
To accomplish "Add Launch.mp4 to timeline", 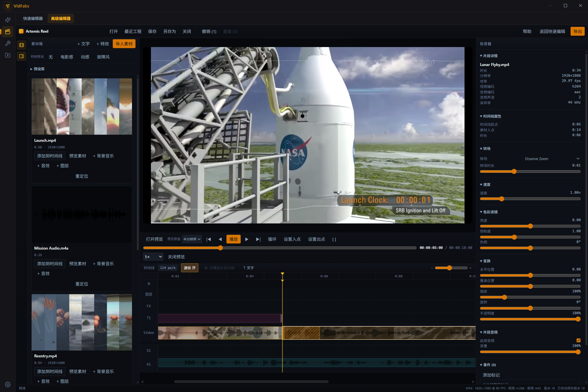I will coord(50,156).
